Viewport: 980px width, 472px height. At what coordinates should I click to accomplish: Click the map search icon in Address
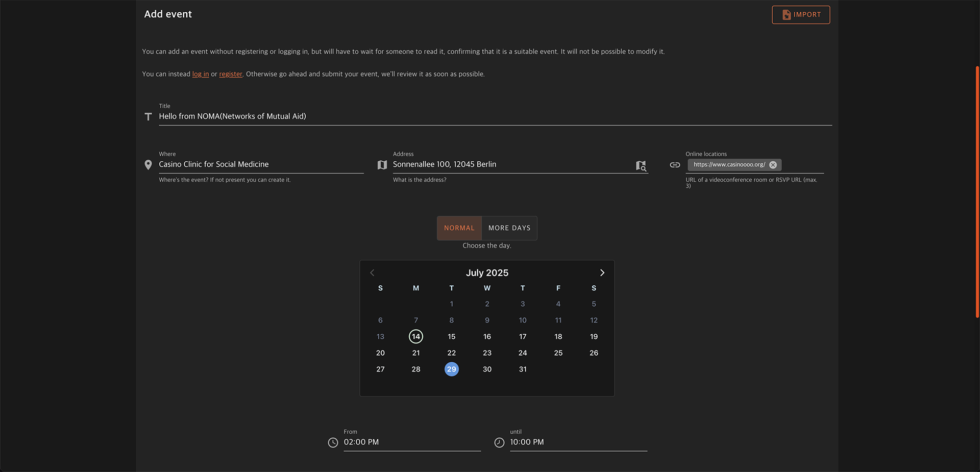click(x=641, y=165)
